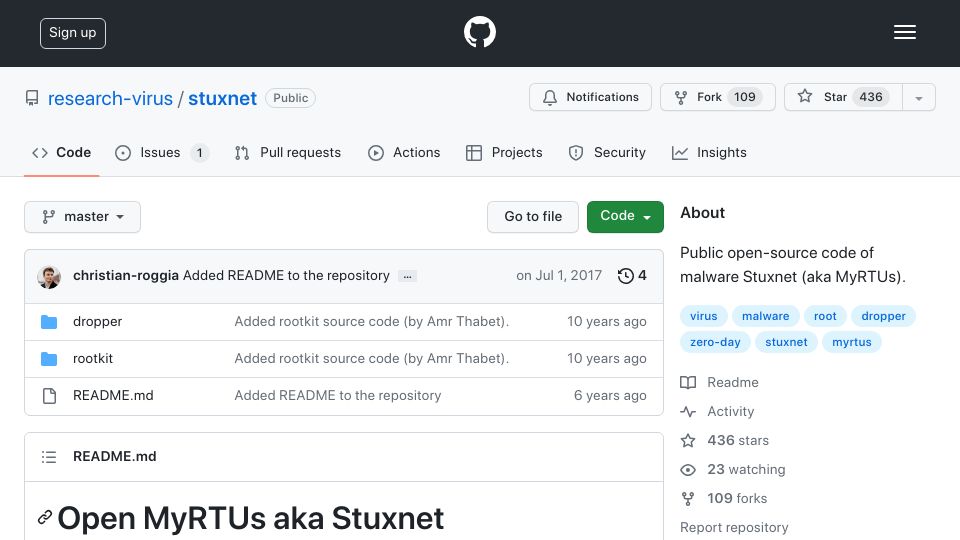The width and height of the screenshot is (960, 540).
Task: Click the star icon beside 436 stars
Action: click(688, 440)
